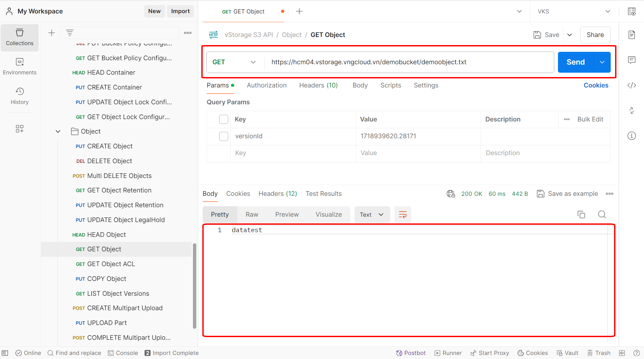Click the add collection plus icon

(x=51, y=33)
